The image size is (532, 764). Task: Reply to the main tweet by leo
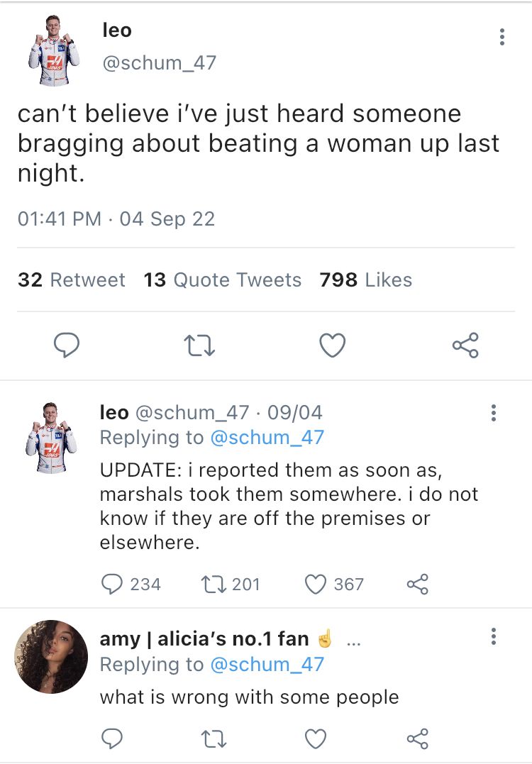(67, 345)
